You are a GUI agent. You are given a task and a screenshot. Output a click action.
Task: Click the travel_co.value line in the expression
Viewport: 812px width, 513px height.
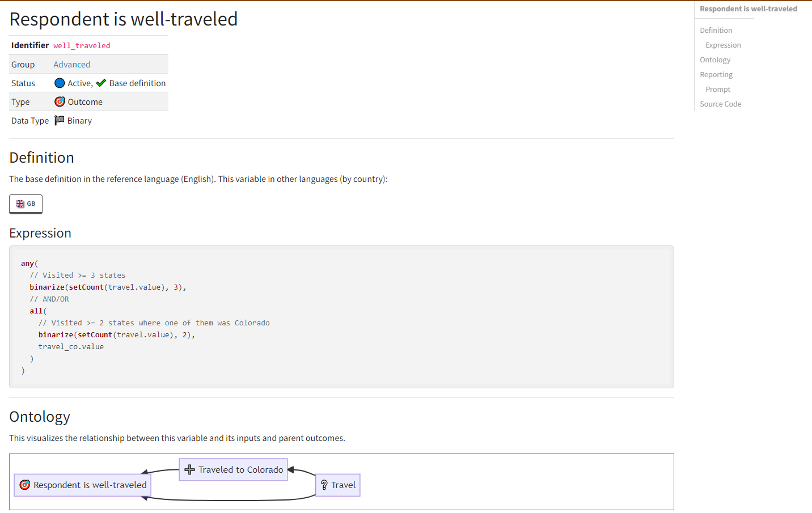[71, 347]
